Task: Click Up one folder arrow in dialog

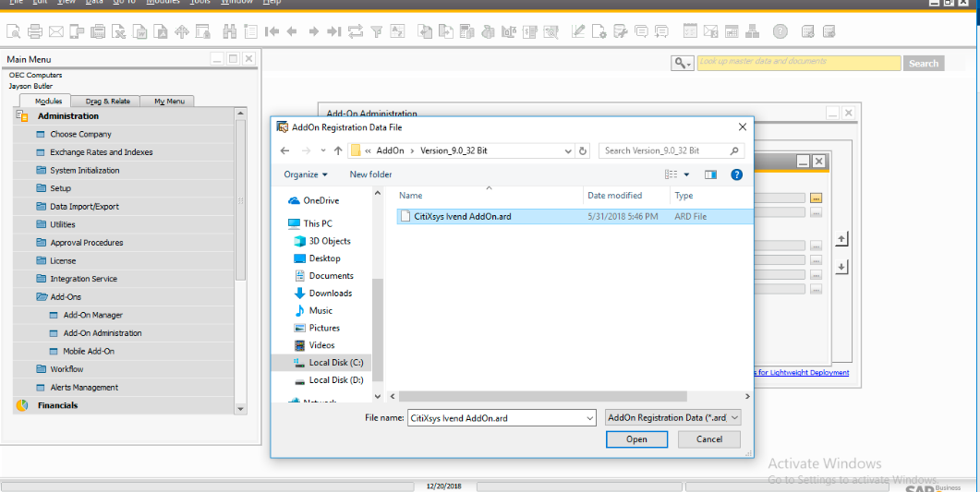Action: (x=338, y=150)
